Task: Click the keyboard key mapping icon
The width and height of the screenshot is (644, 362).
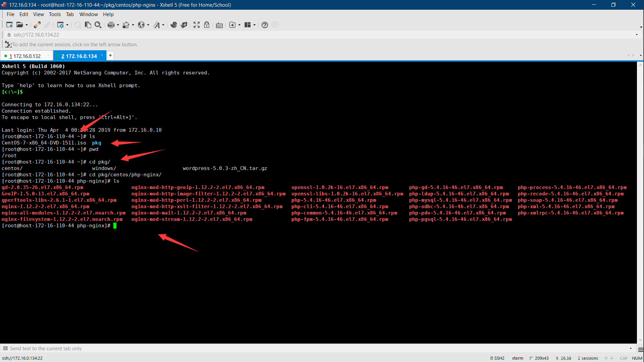Action: (x=219, y=25)
